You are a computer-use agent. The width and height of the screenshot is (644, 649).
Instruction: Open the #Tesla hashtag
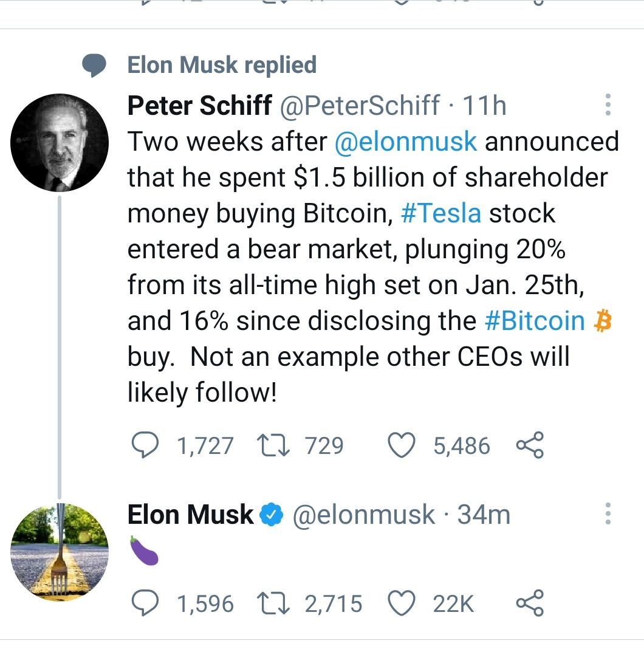441,213
